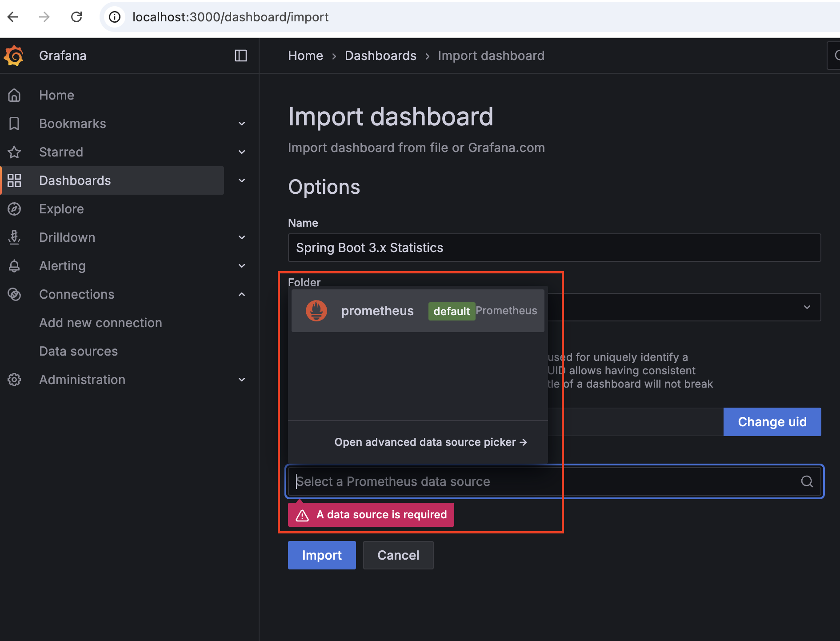Click the site info icon in the address bar
The height and width of the screenshot is (641, 840).
click(x=115, y=17)
